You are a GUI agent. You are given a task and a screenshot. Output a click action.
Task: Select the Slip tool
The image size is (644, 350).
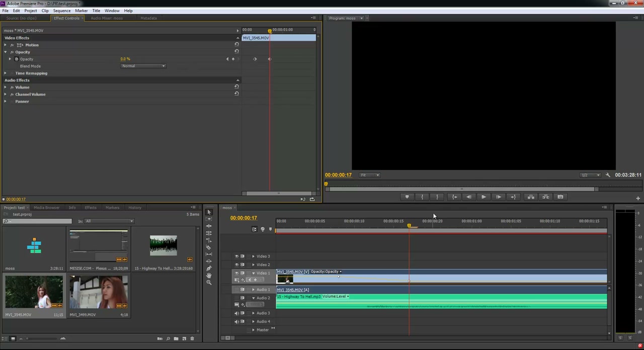(209, 254)
